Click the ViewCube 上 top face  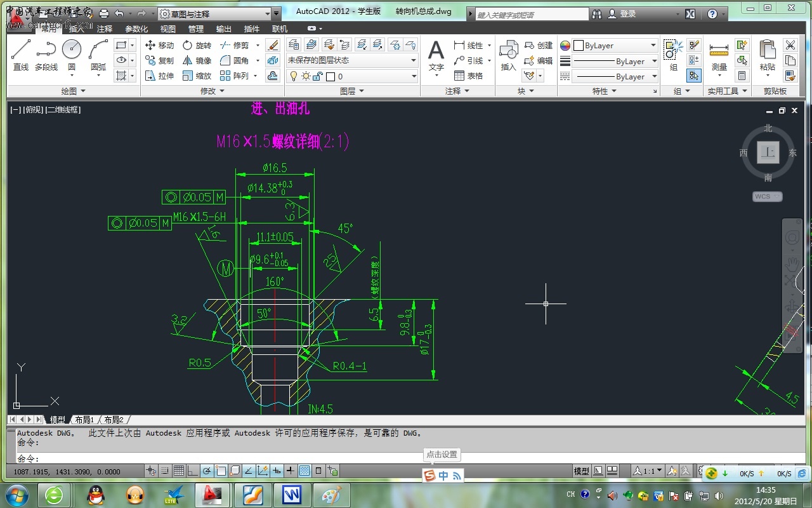point(768,152)
